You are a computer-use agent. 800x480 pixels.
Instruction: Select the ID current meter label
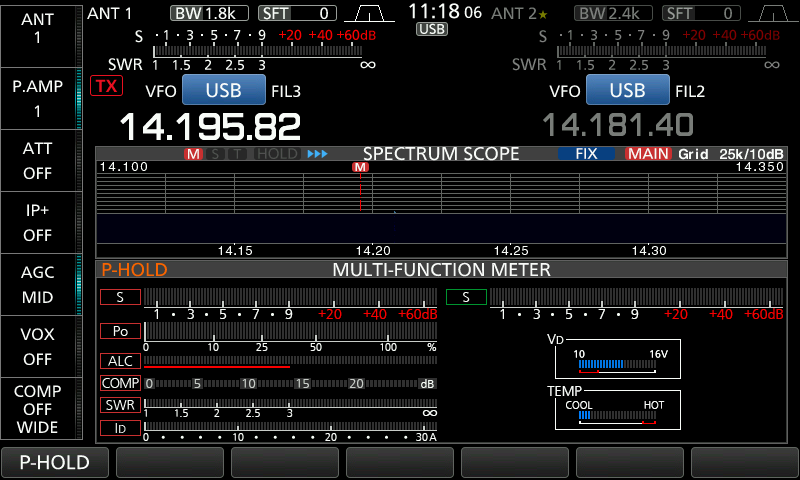[x=120, y=429]
